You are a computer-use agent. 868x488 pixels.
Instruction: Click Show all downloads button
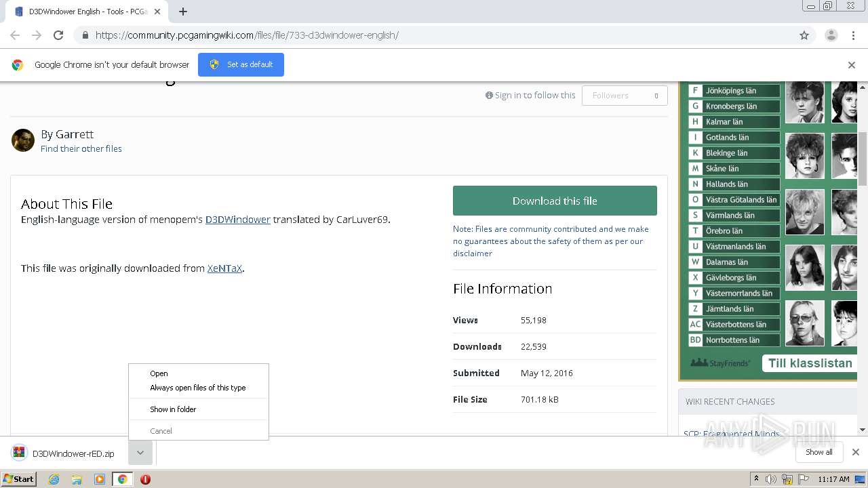(818, 452)
